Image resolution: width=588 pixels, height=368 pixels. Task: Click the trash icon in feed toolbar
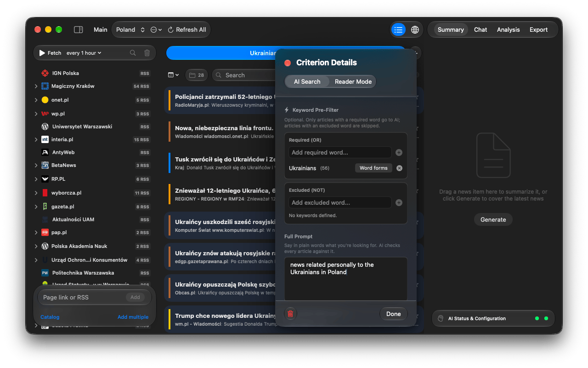point(147,53)
